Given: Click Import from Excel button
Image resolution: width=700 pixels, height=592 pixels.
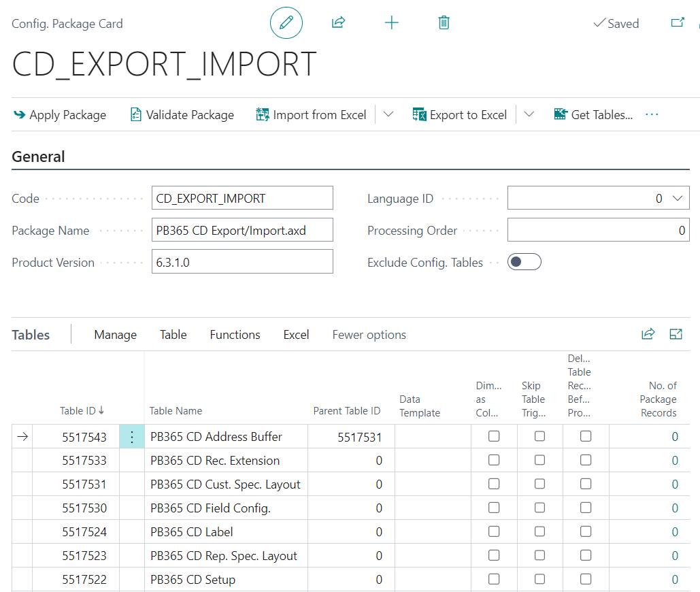Looking at the screenshot, I should (x=311, y=115).
